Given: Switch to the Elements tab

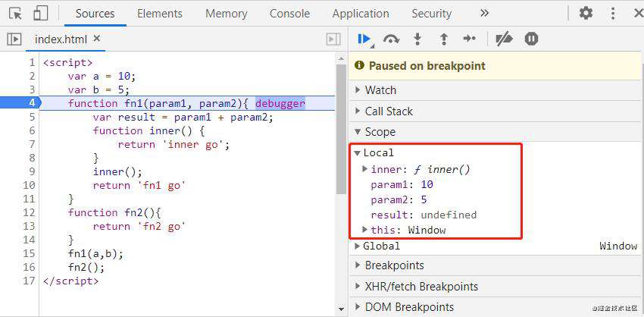Looking at the screenshot, I should (161, 14).
